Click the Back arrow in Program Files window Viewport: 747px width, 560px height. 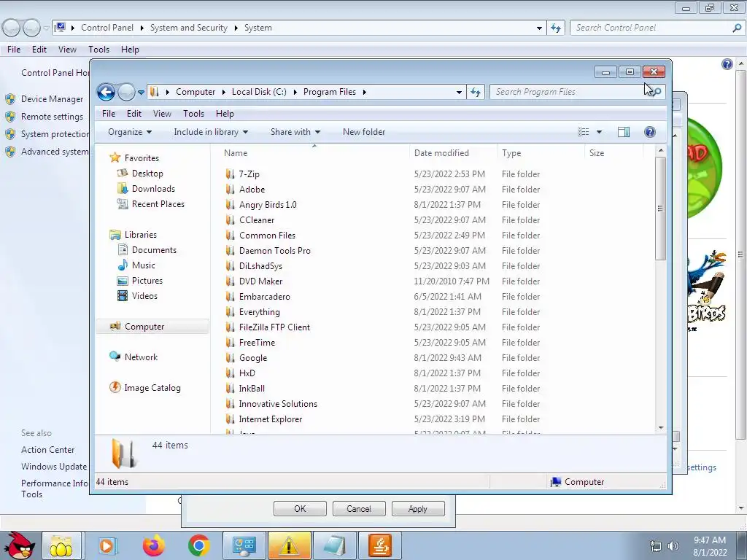click(x=106, y=92)
